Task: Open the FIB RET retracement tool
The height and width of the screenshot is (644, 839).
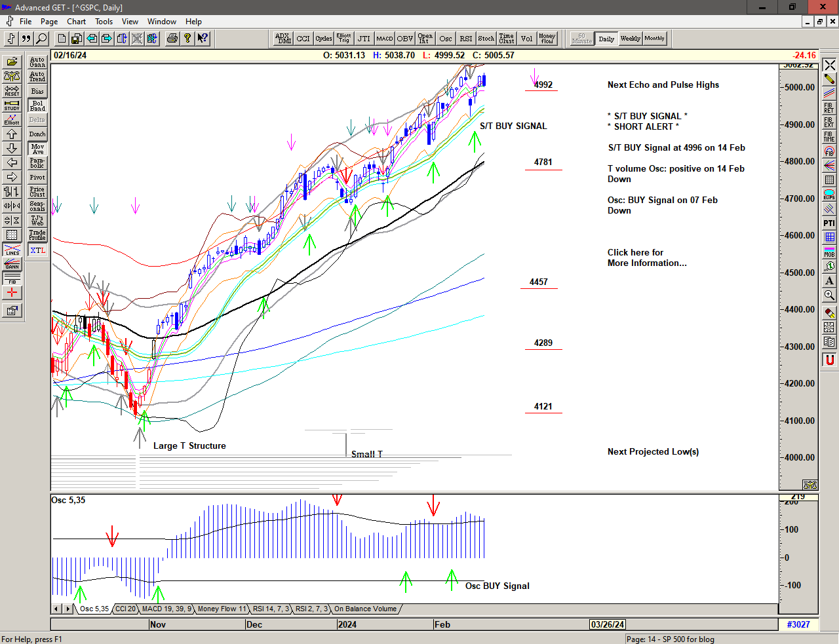Action: (x=829, y=108)
